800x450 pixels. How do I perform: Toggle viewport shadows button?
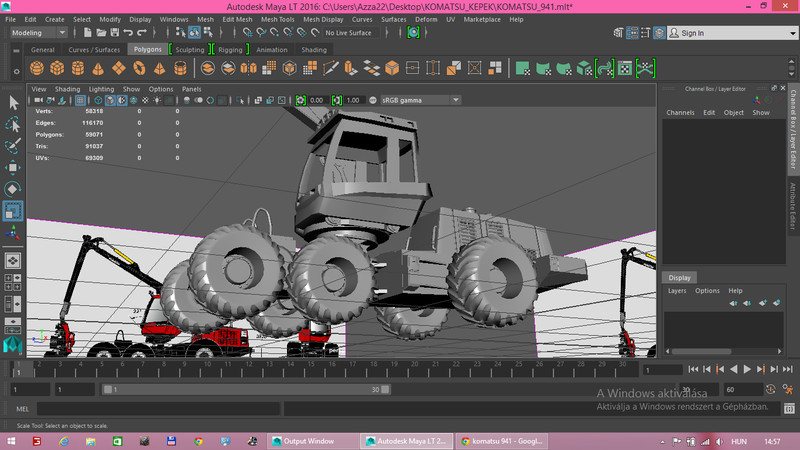(169, 101)
